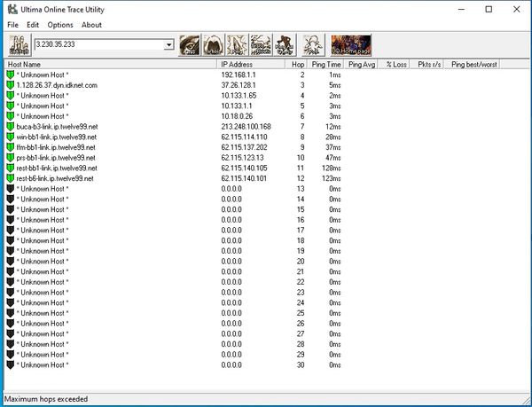This screenshot has width=532, height=407.
Task: Open the IP address dropdown arrow
Action: 168,44
